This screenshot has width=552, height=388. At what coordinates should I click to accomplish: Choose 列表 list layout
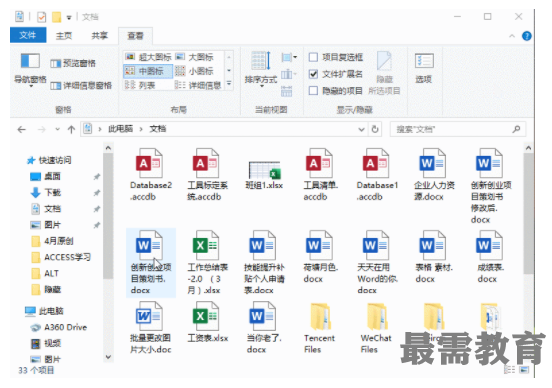pyautogui.click(x=140, y=85)
